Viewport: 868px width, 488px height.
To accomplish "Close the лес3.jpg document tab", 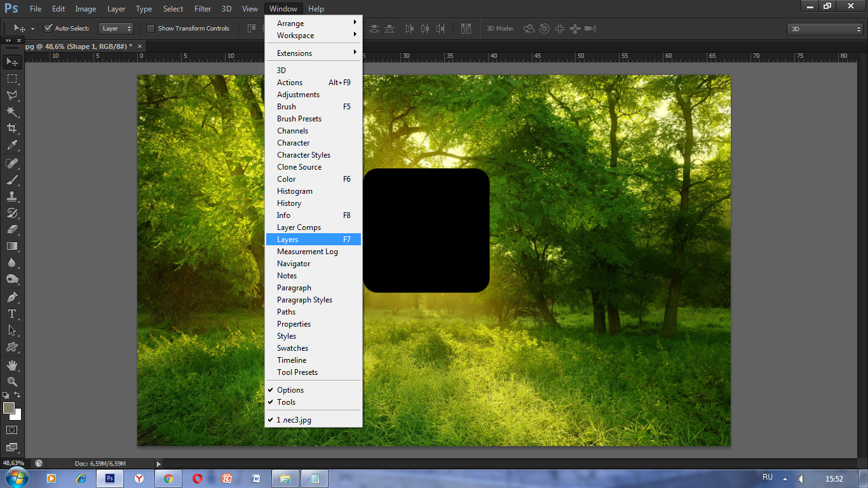I will 140,46.
